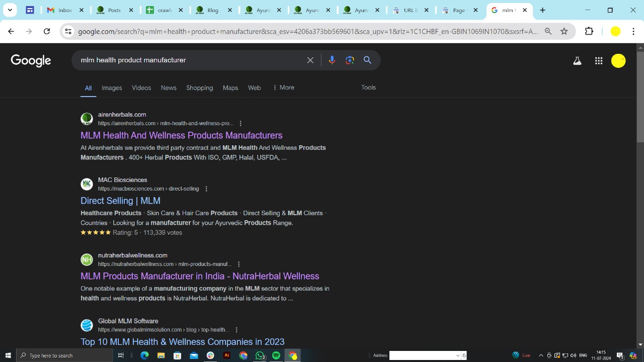
Task: Click the browser back arrow
Action: [x=11, y=31]
